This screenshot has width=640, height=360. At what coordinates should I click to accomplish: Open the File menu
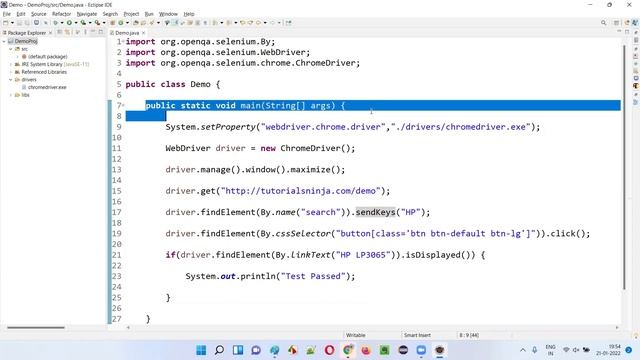tap(7, 14)
